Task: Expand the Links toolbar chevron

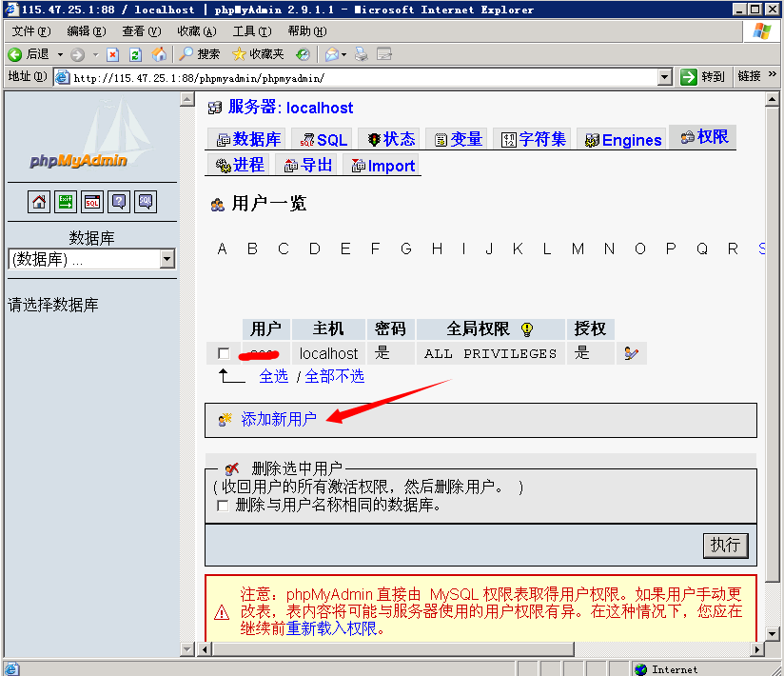Action: [x=772, y=74]
